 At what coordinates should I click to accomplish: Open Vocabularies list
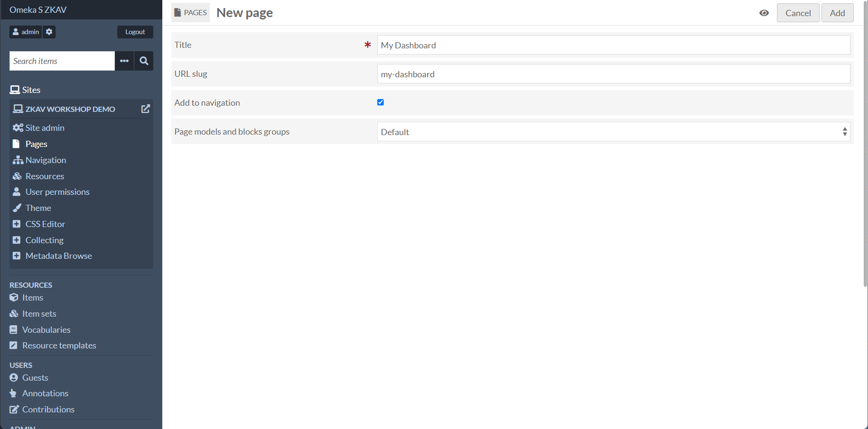[40, 329]
